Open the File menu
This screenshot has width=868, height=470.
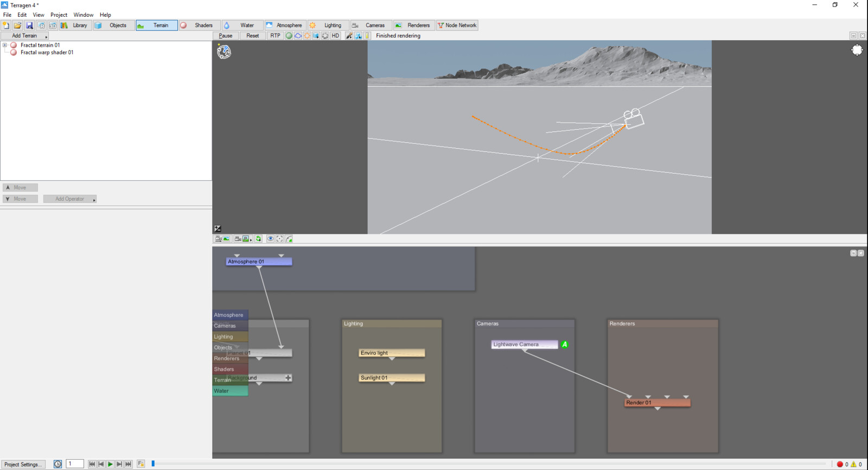click(x=7, y=15)
